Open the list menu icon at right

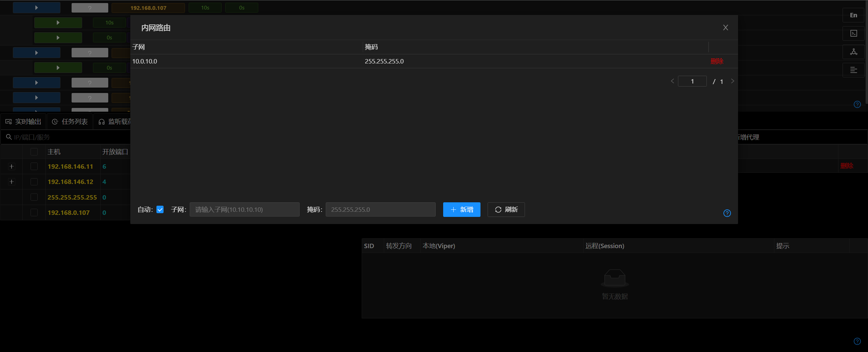click(853, 70)
